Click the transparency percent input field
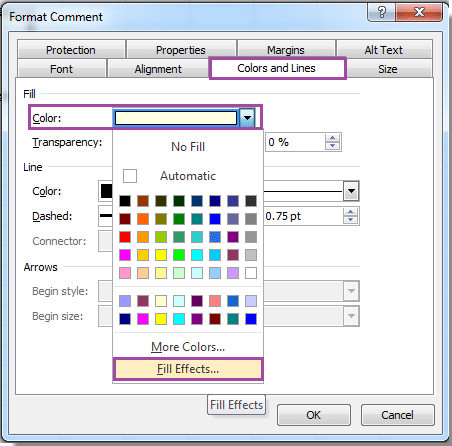452x446 pixels. 295,142
